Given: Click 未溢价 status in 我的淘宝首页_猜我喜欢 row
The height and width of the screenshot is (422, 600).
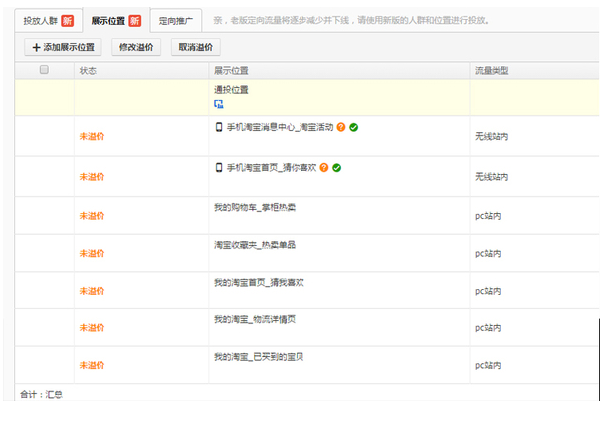Looking at the screenshot, I should click(x=92, y=291).
